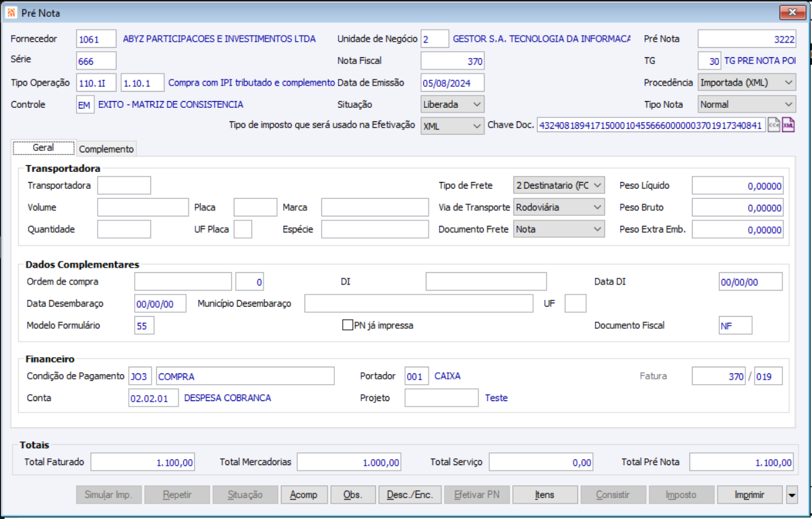Image resolution: width=812 pixels, height=519 pixels.
Task: Click the Obs. button
Action: click(352, 495)
